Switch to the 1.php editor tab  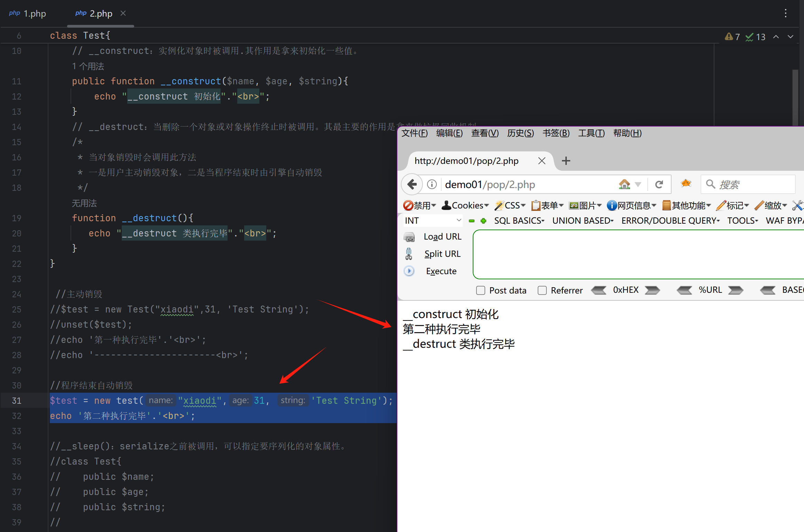click(28, 14)
